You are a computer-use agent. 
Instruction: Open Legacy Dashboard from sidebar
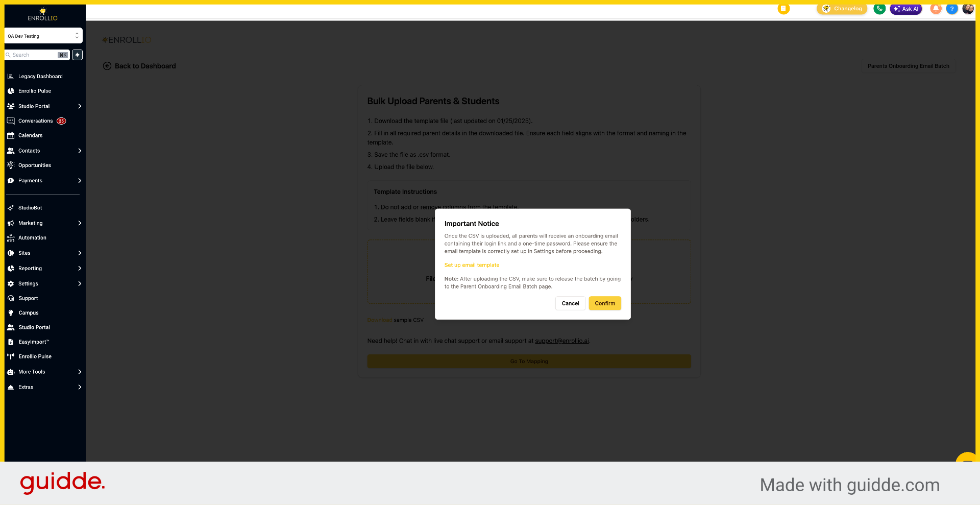tap(40, 77)
